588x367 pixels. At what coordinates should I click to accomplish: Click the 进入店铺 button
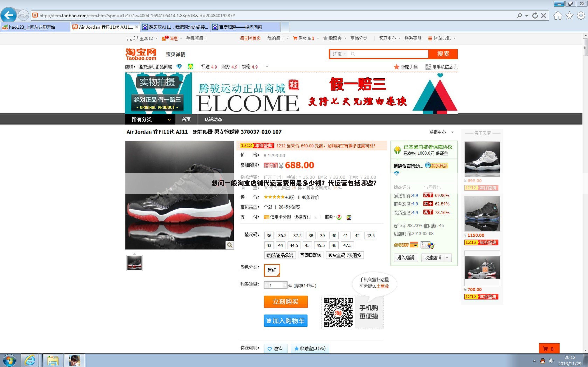tap(406, 257)
